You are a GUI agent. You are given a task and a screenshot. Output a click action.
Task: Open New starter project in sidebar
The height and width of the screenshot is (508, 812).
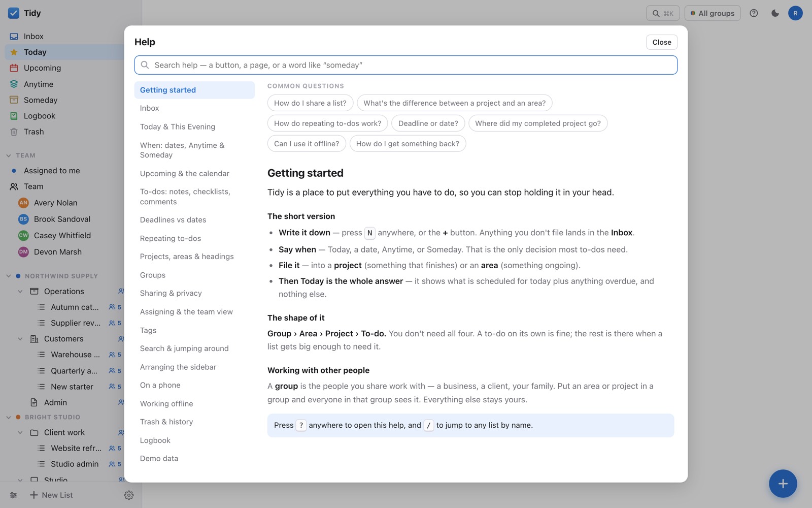pyautogui.click(x=72, y=387)
